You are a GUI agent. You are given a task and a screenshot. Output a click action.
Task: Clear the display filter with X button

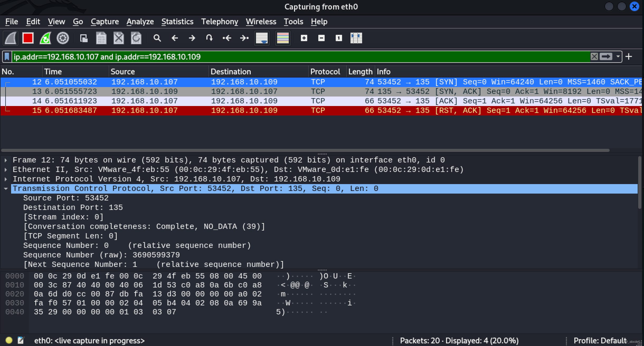(594, 57)
